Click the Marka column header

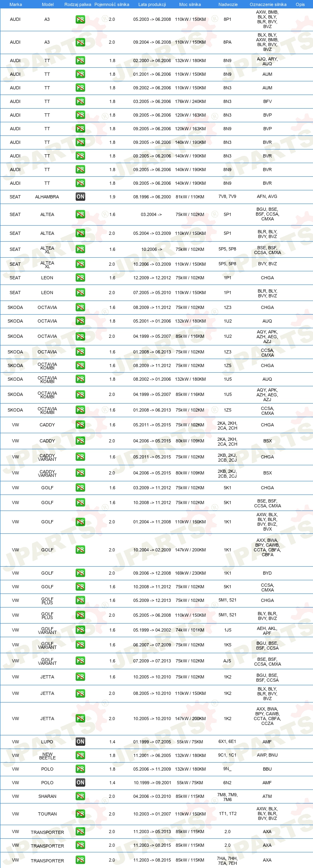click(x=16, y=4)
